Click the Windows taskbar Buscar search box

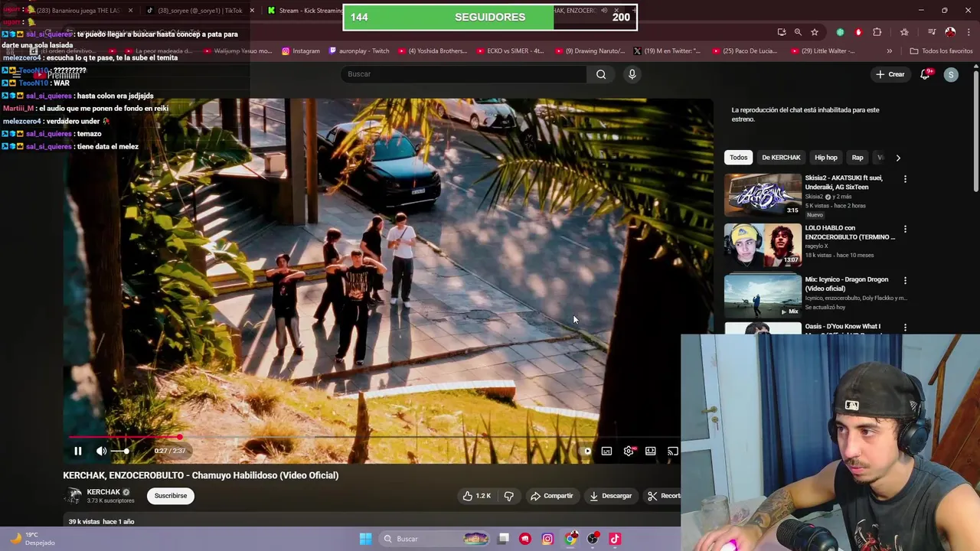(x=433, y=539)
